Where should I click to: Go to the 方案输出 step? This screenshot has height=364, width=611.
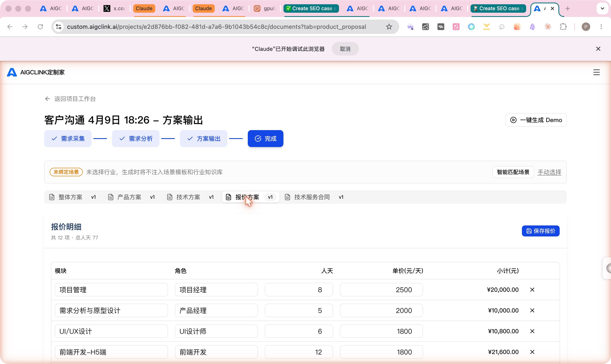point(204,139)
